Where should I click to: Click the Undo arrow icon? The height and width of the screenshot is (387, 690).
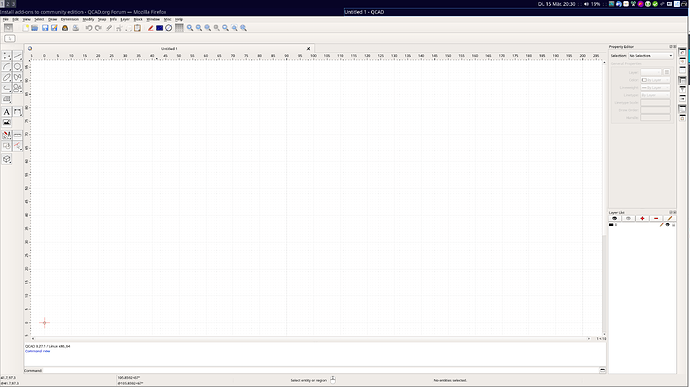click(x=89, y=28)
